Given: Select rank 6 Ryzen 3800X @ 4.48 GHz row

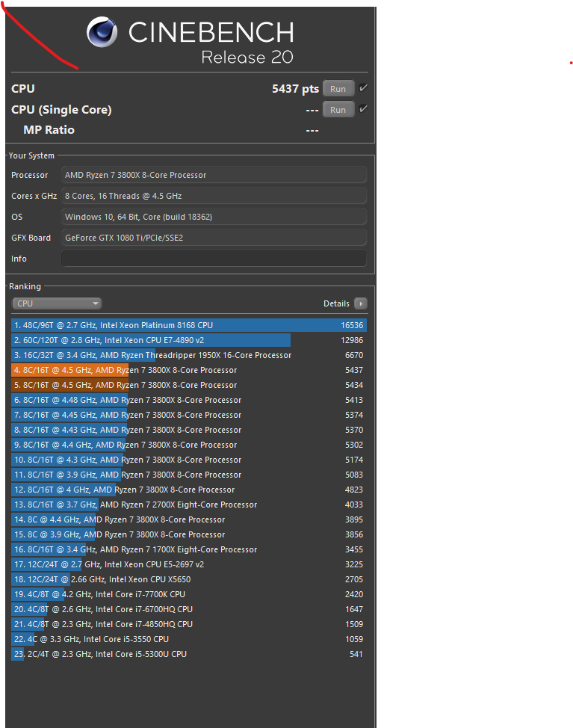Looking at the screenshot, I should [x=189, y=400].
